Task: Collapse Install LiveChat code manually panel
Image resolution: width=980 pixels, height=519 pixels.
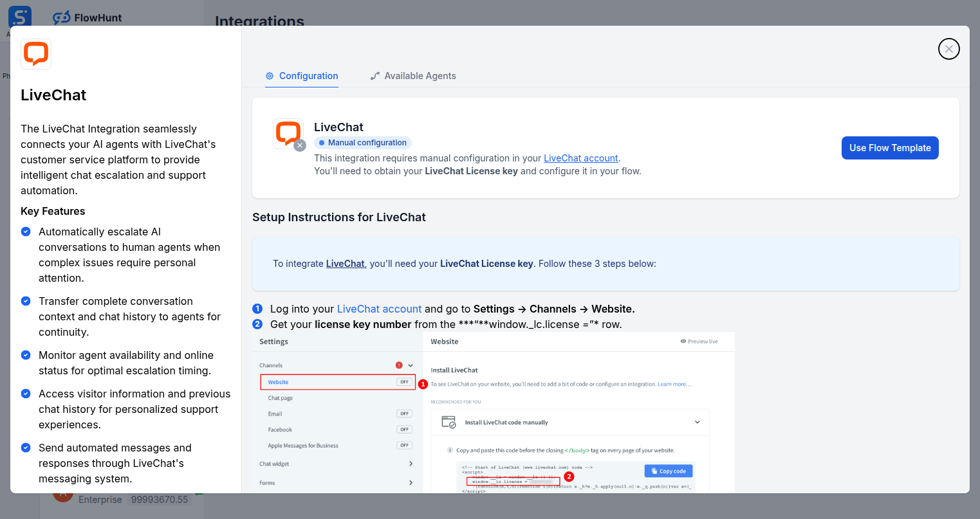Action: click(x=697, y=422)
